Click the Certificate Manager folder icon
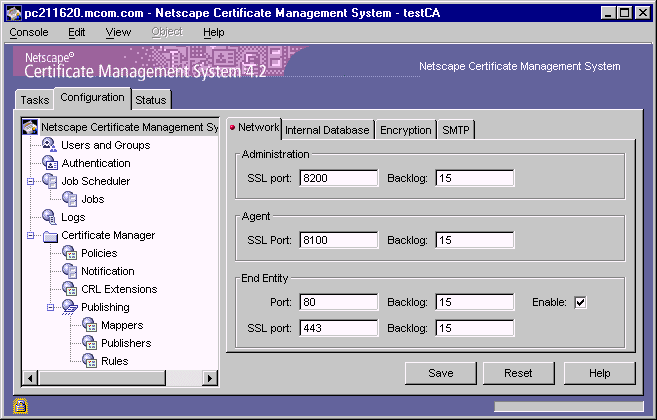 tap(50, 236)
